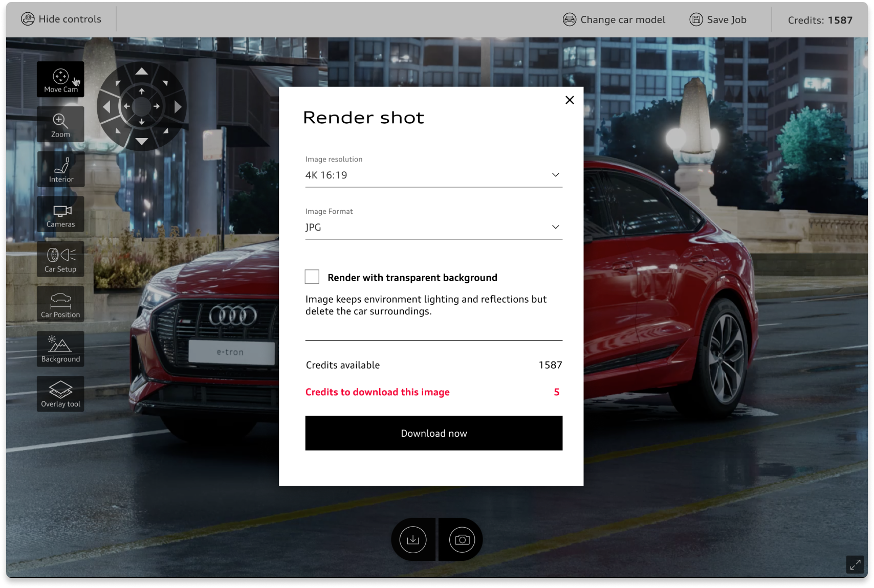
Task: Open the Image Format dropdown
Action: 434,227
